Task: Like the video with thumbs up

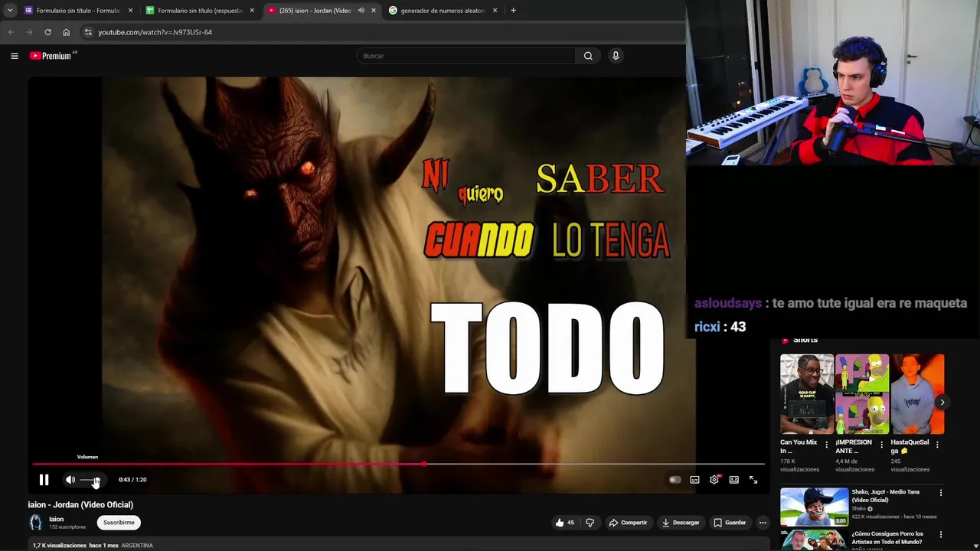Action: pos(565,523)
